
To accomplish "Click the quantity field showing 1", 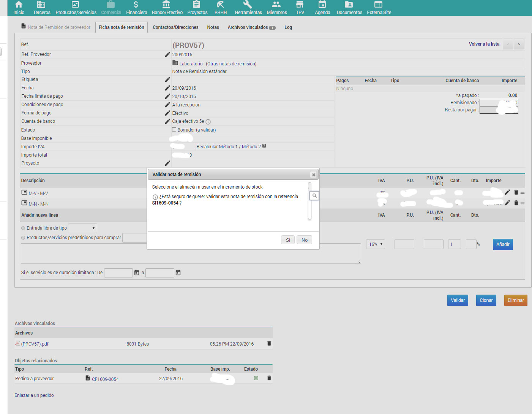I will [455, 244].
